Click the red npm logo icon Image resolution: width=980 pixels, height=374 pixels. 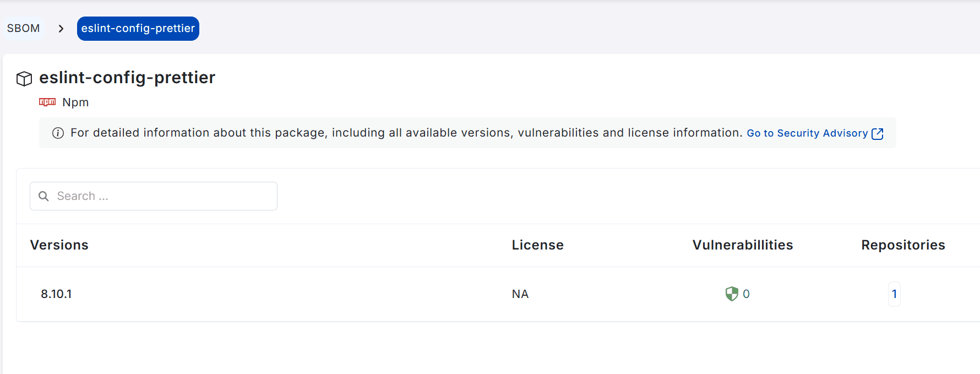pos(47,102)
